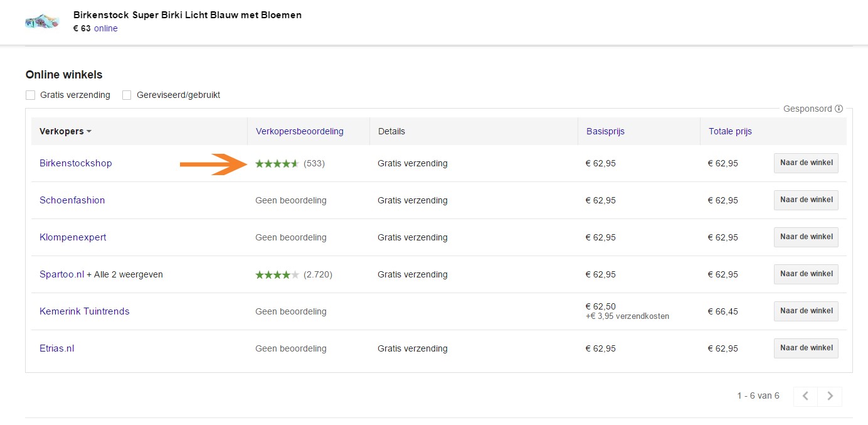
Task: Click 'Naar de winkel' for Klompenexpert
Action: 807,237
